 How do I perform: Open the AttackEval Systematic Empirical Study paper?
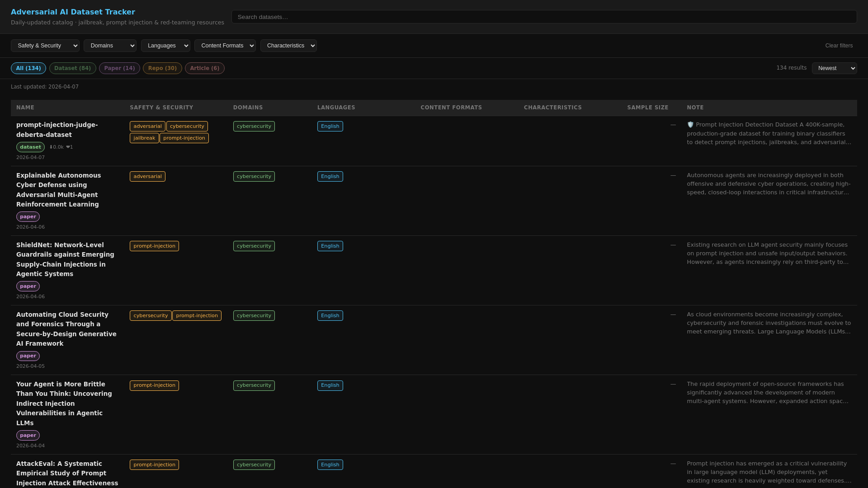67,473
